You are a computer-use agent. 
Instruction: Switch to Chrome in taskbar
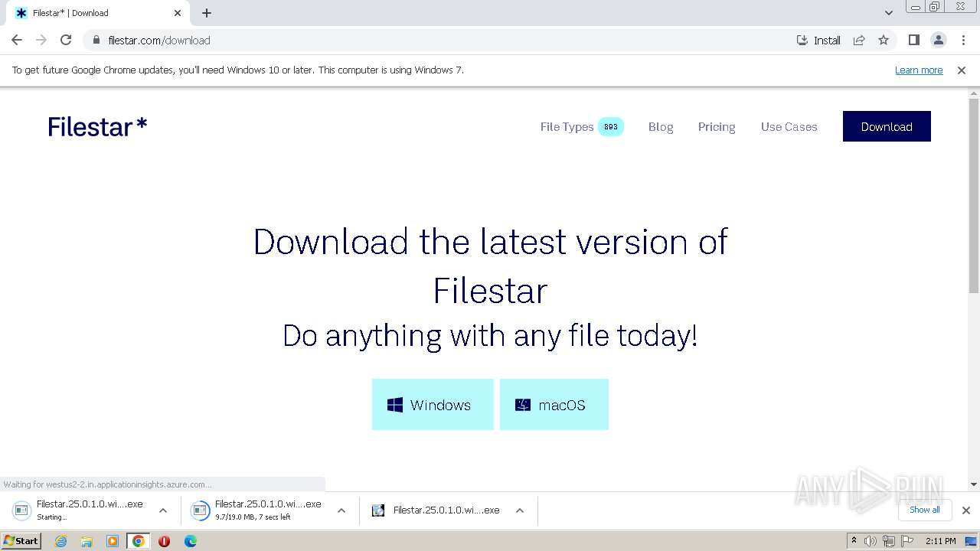tap(138, 541)
